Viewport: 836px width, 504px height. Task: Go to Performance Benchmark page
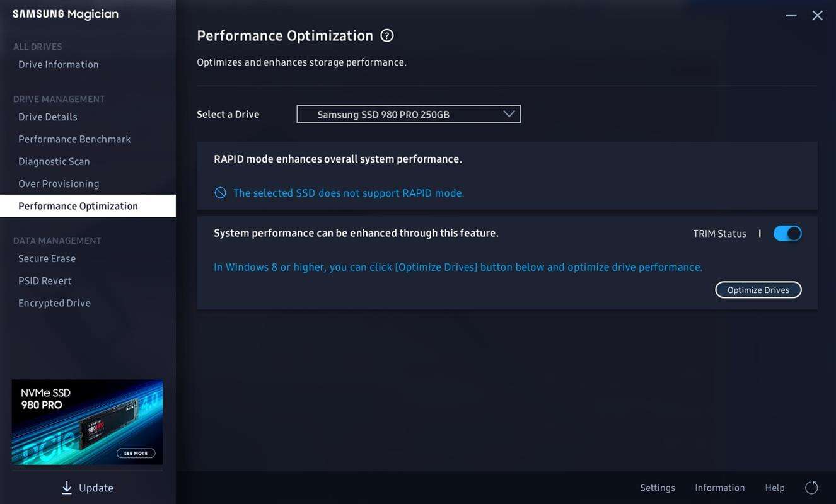click(74, 139)
